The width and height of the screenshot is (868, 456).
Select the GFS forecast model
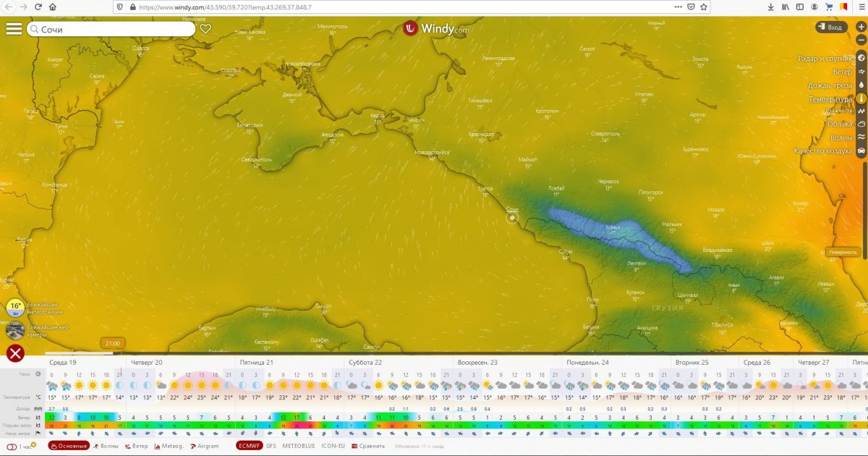271,446
